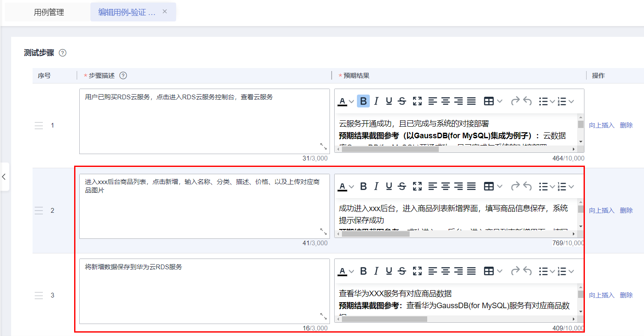Image resolution: width=644 pixels, height=336 pixels.
Task: Toggle italic in step 2 editor toolbar
Action: point(376,186)
